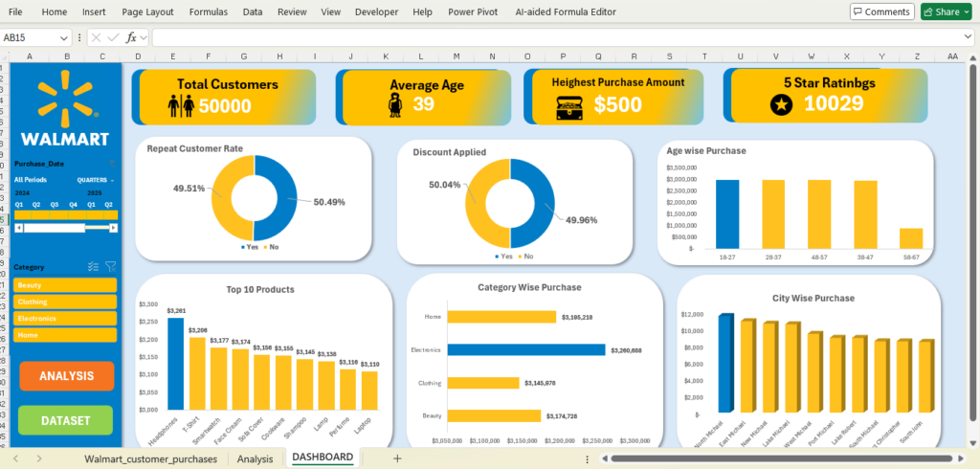Click the Purchase_Date timeline clear filter icon
The image size is (980, 469).
(x=112, y=164)
